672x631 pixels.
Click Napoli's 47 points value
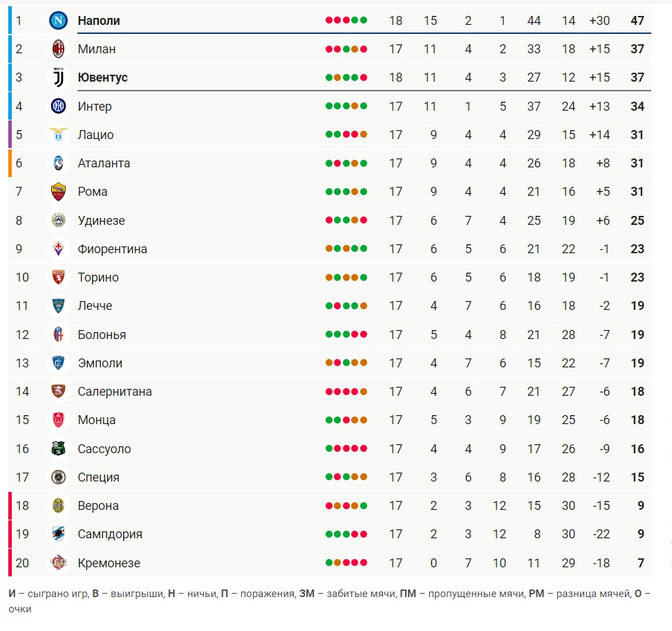[x=637, y=21]
